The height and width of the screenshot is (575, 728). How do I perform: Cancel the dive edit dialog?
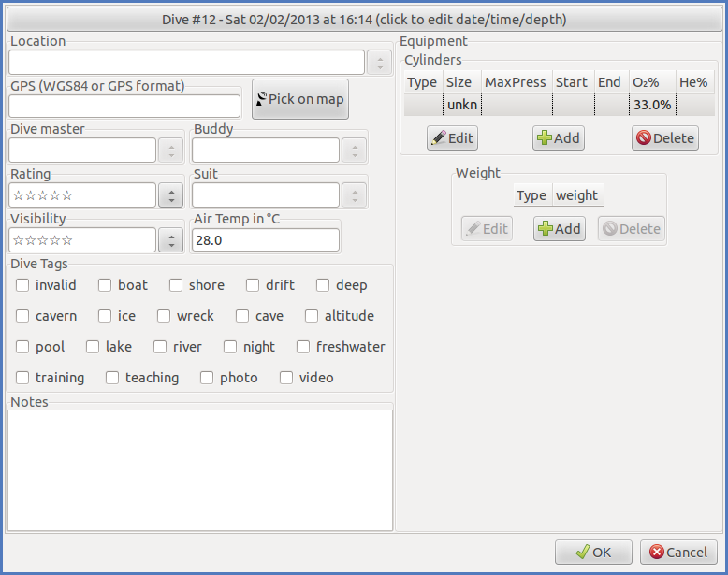click(x=678, y=553)
